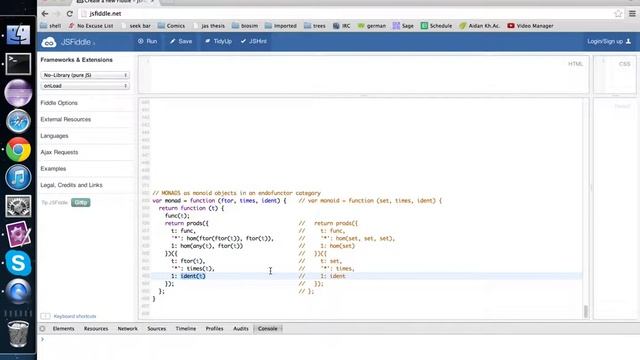
Task: Switch to Sources devtools tab
Action: pyautogui.click(x=157, y=329)
